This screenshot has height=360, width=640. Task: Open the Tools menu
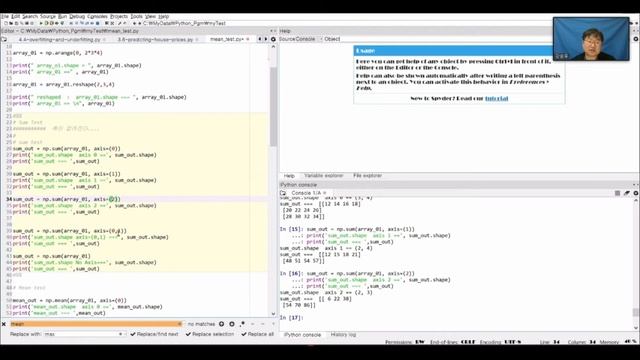click(x=136, y=16)
